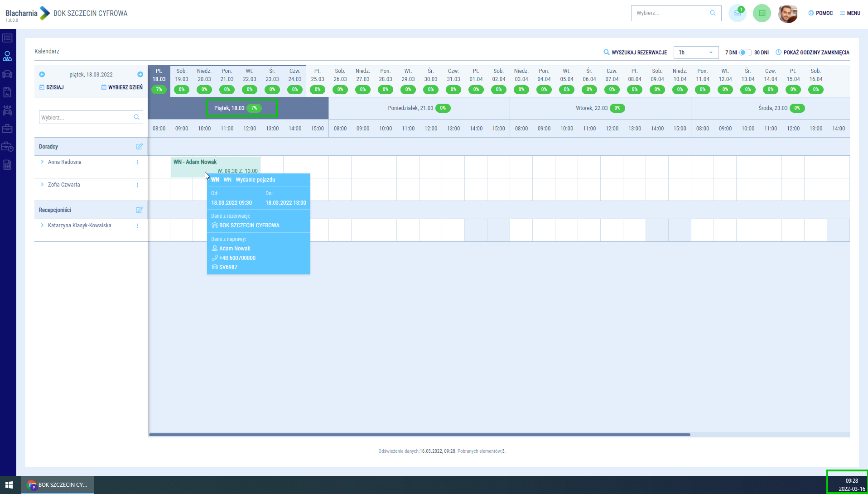Click POKAŻ GODZINY ZAMKNIĘCIA button
The image size is (868, 494).
[812, 53]
